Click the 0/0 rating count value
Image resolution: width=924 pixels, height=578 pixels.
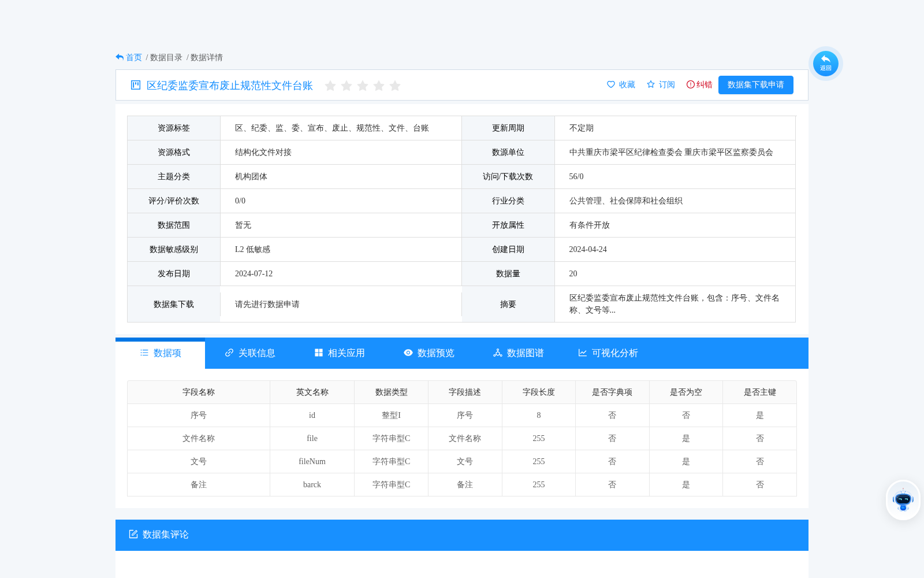pyautogui.click(x=240, y=201)
